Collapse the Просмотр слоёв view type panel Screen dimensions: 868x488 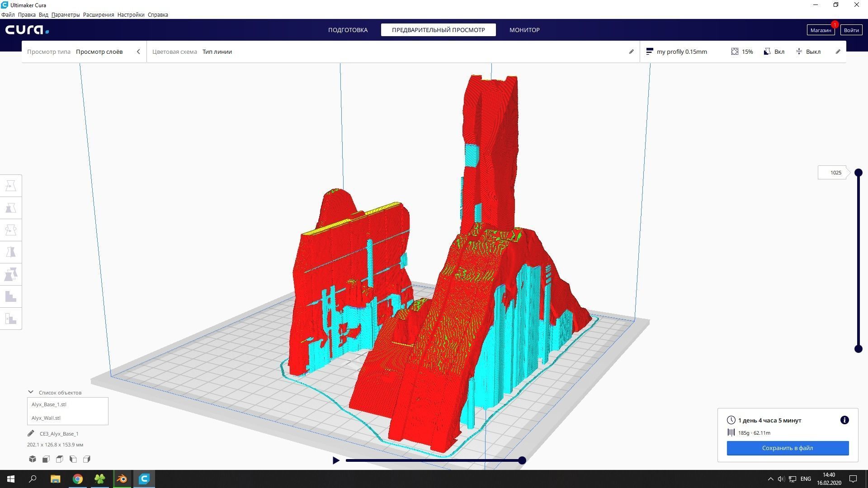(138, 52)
